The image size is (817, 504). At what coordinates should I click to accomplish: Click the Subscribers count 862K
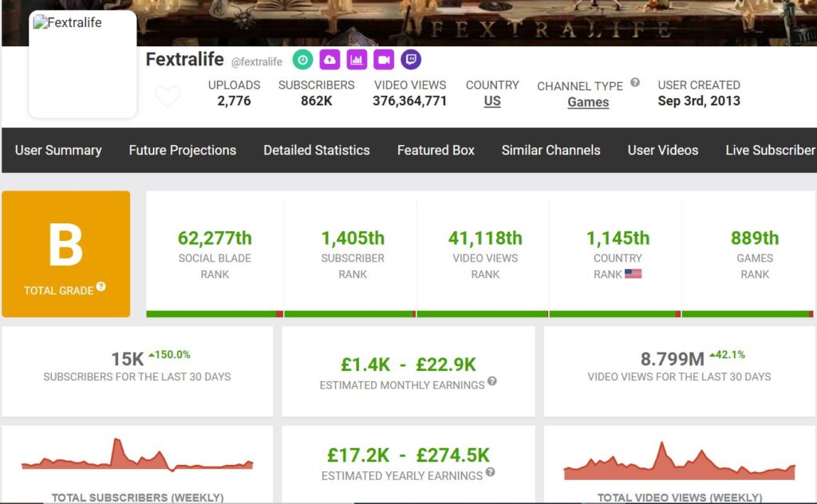316,101
